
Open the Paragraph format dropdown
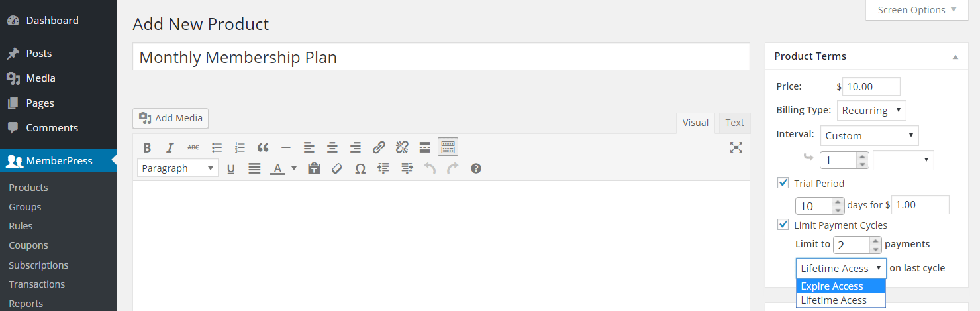[177, 168]
